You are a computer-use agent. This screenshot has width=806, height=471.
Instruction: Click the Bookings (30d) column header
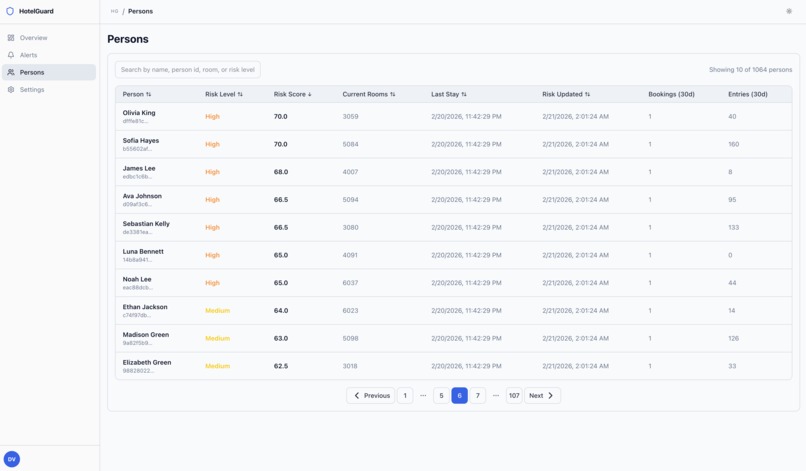pos(671,94)
